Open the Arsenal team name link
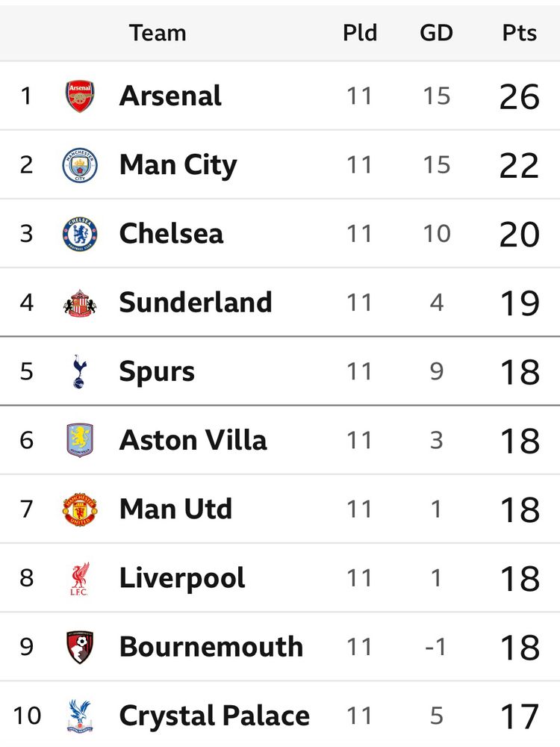Image resolution: width=560 pixels, height=747 pixels. [170, 96]
